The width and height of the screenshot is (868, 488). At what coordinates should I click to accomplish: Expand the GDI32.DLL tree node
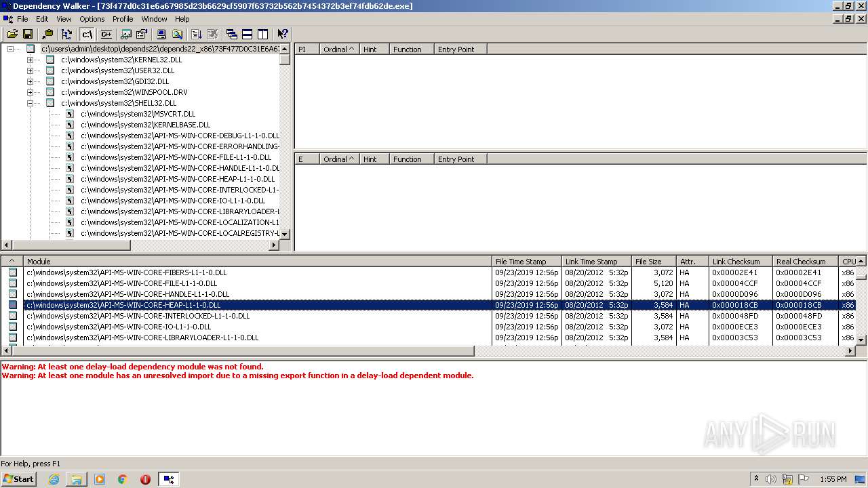coord(30,81)
